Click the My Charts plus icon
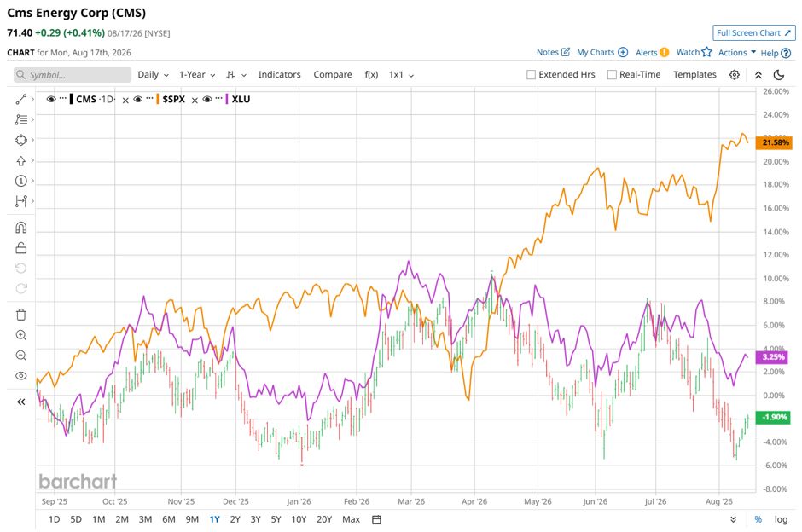The image size is (802, 532). click(x=623, y=52)
